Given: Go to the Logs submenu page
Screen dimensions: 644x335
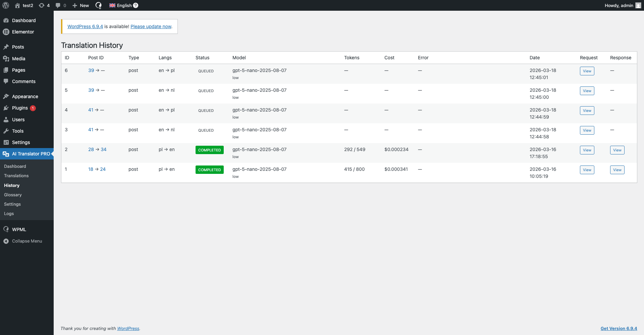Looking at the screenshot, I should click(9, 213).
